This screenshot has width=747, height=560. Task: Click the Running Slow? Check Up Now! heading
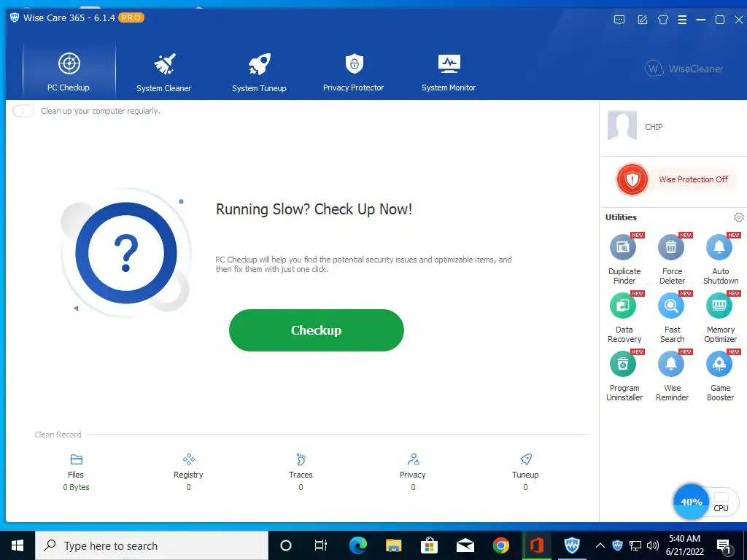point(314,209)
